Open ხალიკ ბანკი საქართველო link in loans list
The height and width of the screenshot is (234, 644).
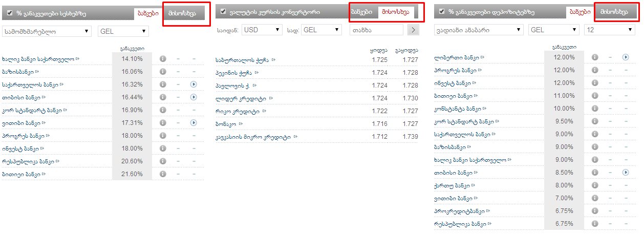pos(39,59)
